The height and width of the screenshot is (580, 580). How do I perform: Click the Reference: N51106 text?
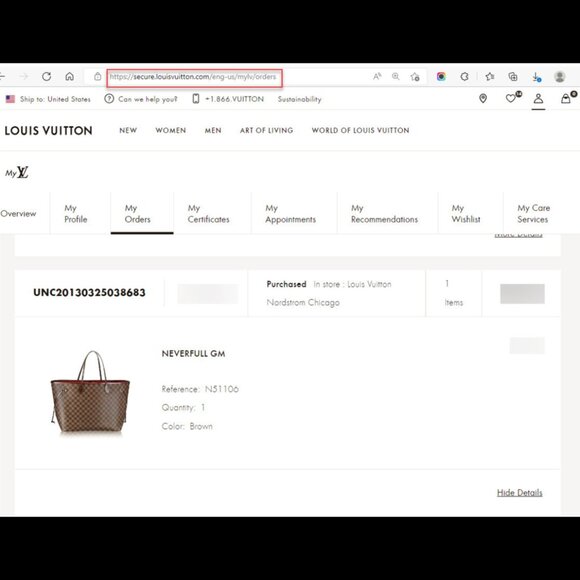[200, 389]
